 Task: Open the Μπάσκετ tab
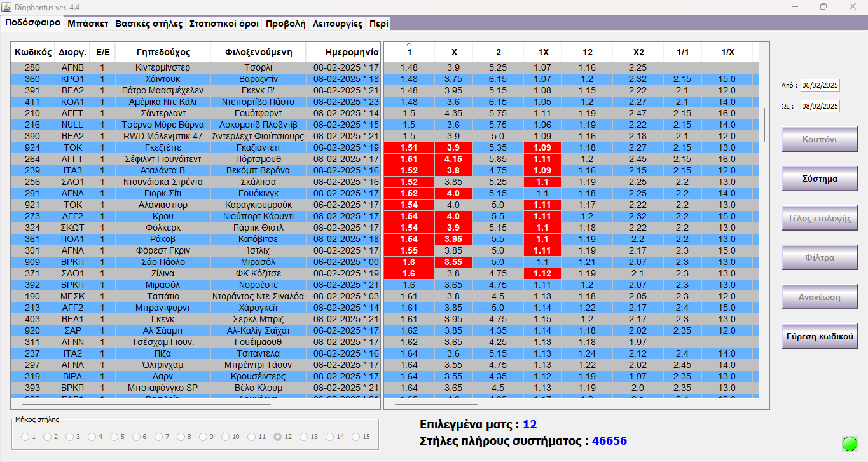click(x=87, y=24)
